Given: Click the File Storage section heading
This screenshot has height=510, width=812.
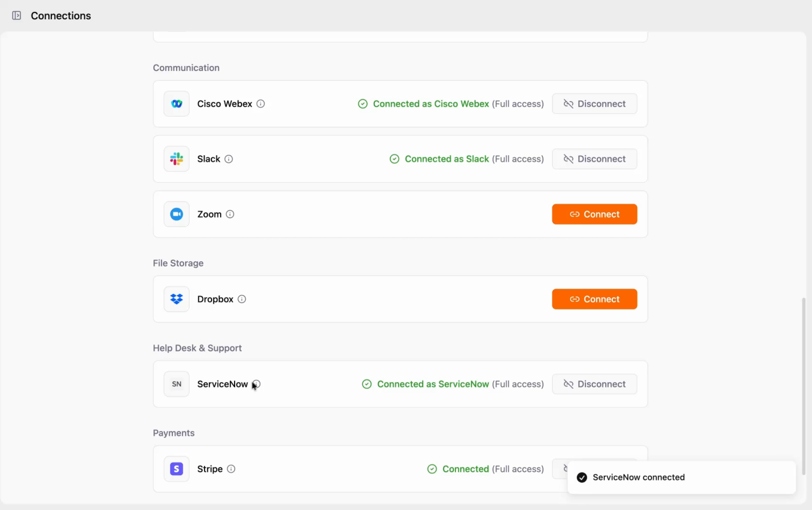Looking at the screenshot, I should pyautogui.click(x=178, y=263).
